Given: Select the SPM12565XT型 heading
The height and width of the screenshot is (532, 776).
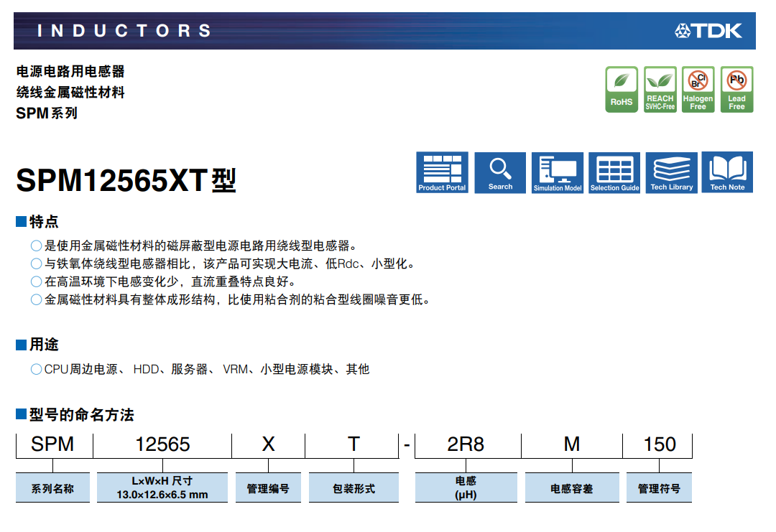Looking at the screenshot, I should 126,180.
